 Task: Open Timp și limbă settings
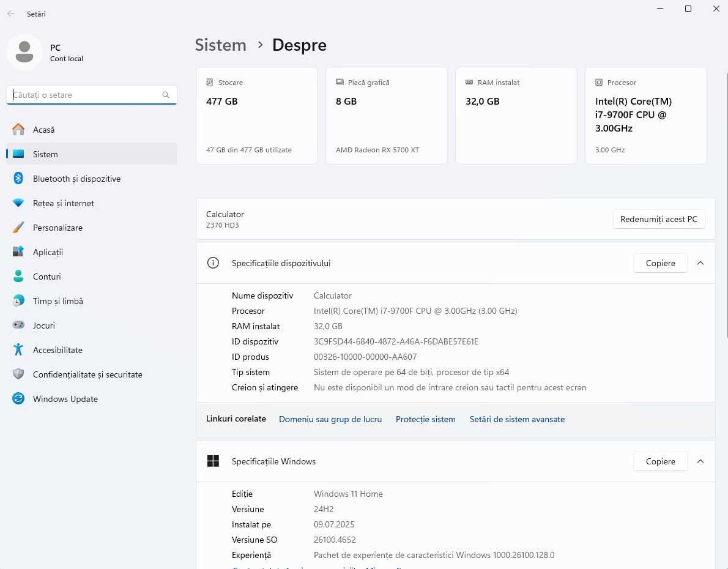tap(92, 301)
